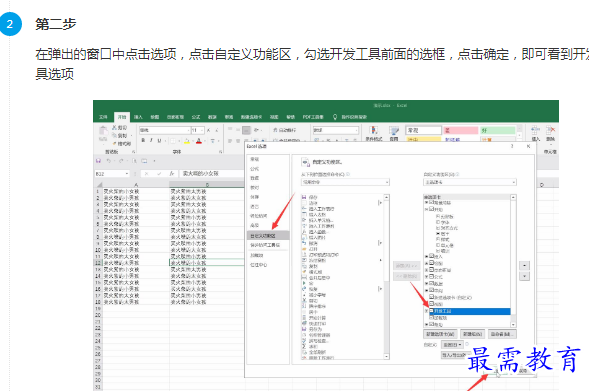The height and width of the screenshot is (391, 589).
Task: Toggle Italic formatting in font group
Action: [x=151, y=140]
